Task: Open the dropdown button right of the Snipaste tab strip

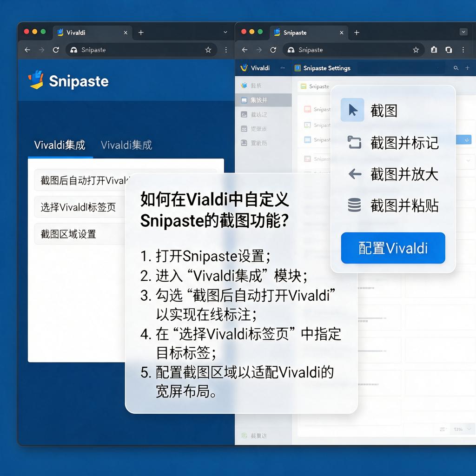Action: [x=463, y=32]
